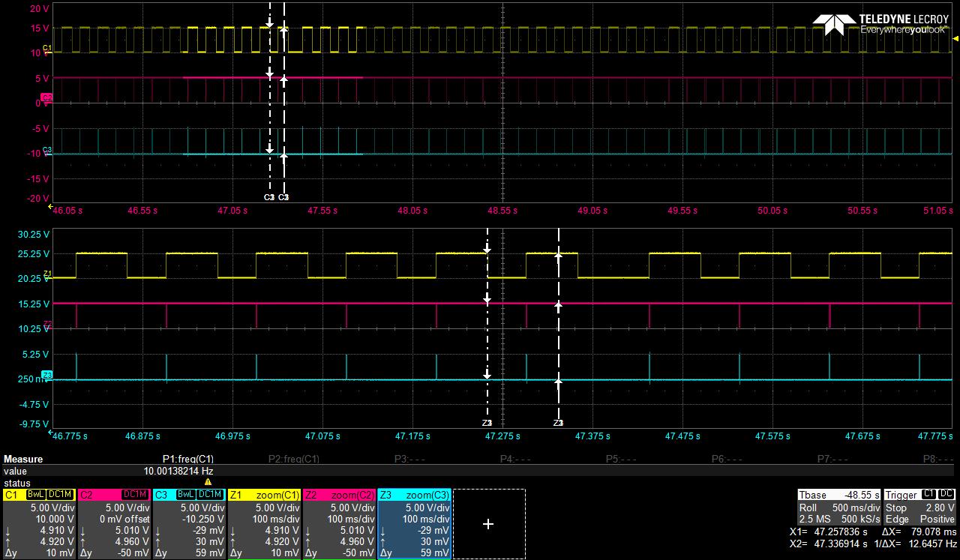Click the trigger delay arrow at upper grid bottom-left
Screen dimensions: 960x560
click(x=51, y=205)
